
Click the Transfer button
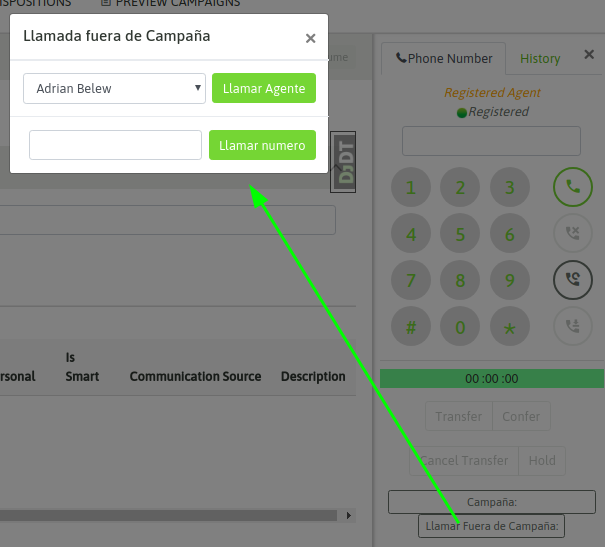[459, 417]
